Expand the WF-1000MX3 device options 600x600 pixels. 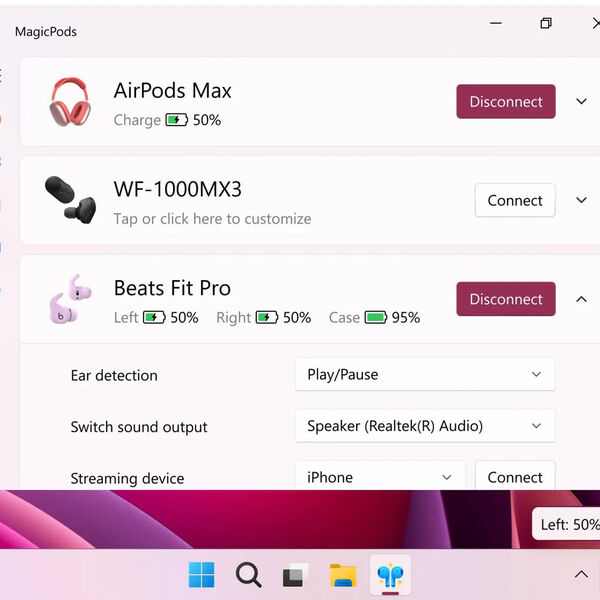pos(581,200)
